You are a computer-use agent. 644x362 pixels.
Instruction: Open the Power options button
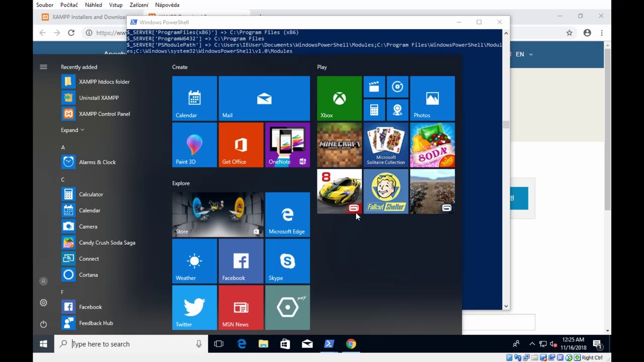pos(43,324)
